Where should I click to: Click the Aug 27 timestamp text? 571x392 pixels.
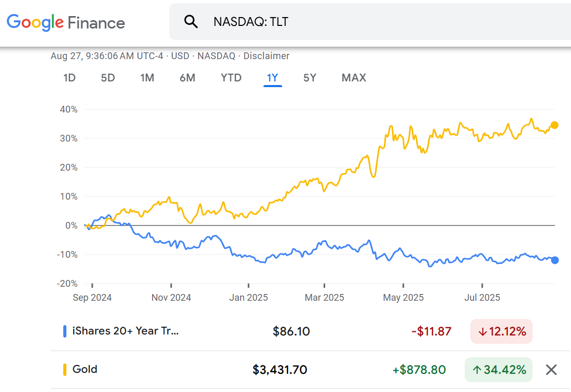(x=107, y=56)
